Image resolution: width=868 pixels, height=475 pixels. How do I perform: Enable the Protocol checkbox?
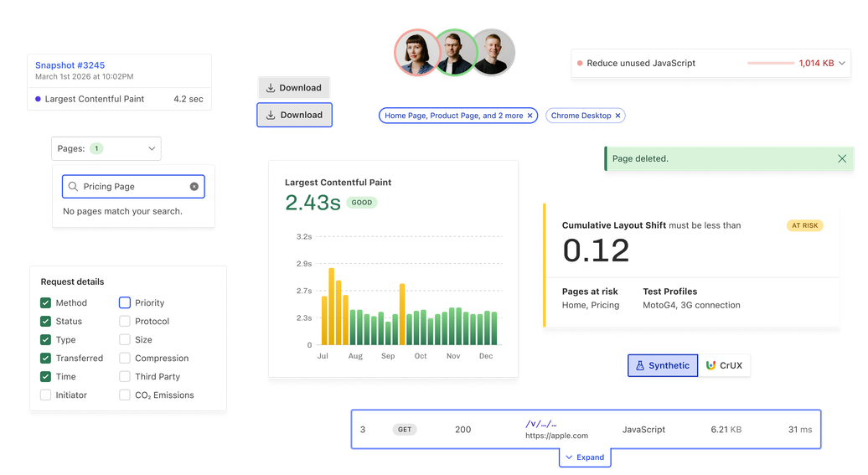pos(125,321)
